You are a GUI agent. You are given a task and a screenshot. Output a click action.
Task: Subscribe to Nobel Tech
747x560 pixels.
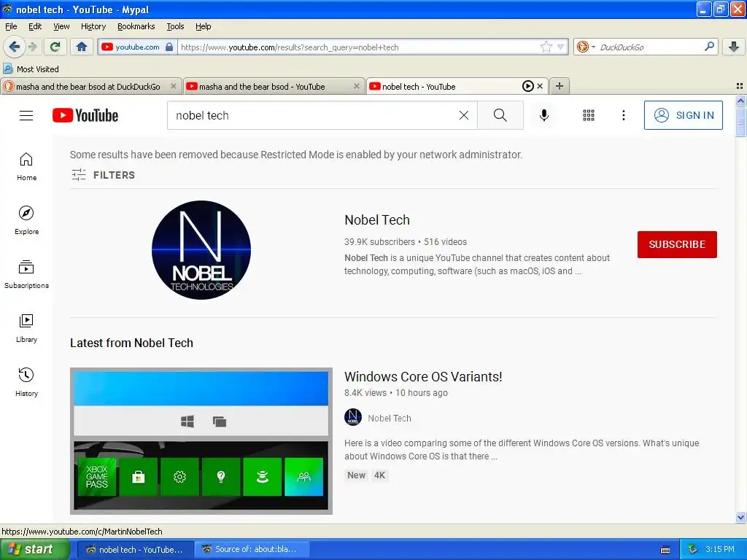pos(677,244)
